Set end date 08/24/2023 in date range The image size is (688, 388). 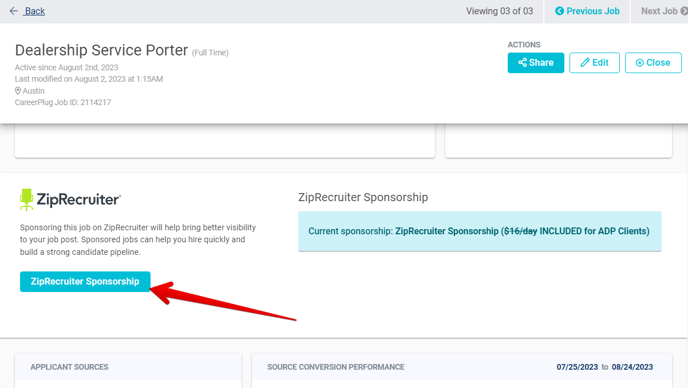[632, 367]
